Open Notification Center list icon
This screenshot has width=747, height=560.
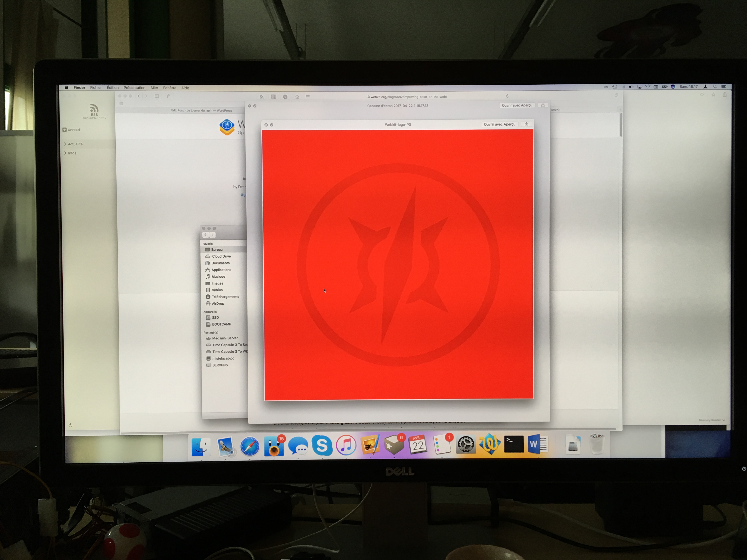point(723,87)
